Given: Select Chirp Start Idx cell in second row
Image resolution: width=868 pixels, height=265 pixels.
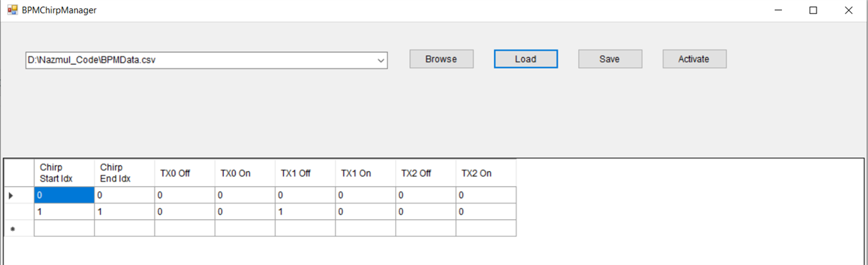Looking at the screenshot, I should click(64, 211).
